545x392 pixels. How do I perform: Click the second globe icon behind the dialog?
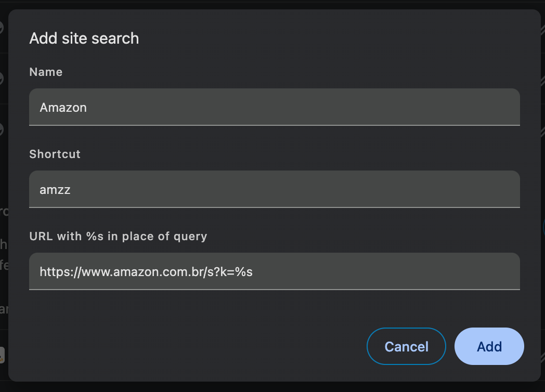2,79
